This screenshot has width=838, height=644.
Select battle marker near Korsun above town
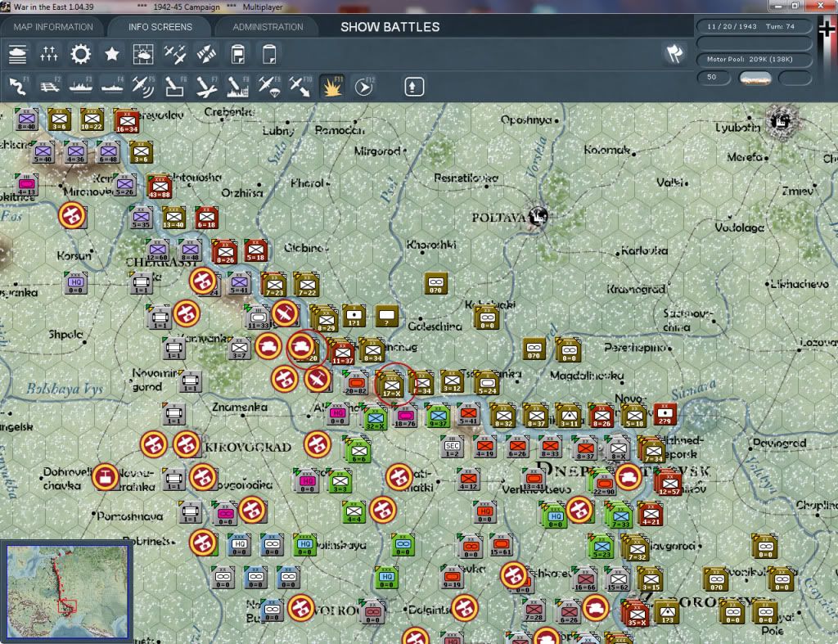pyautogui.click(x=72, y=215)
